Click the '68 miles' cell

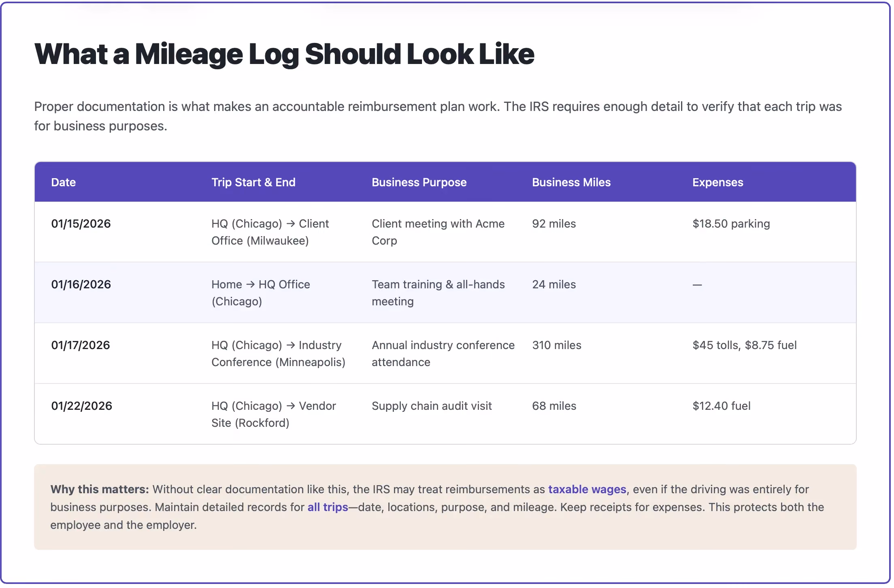[x=554, y=406]
